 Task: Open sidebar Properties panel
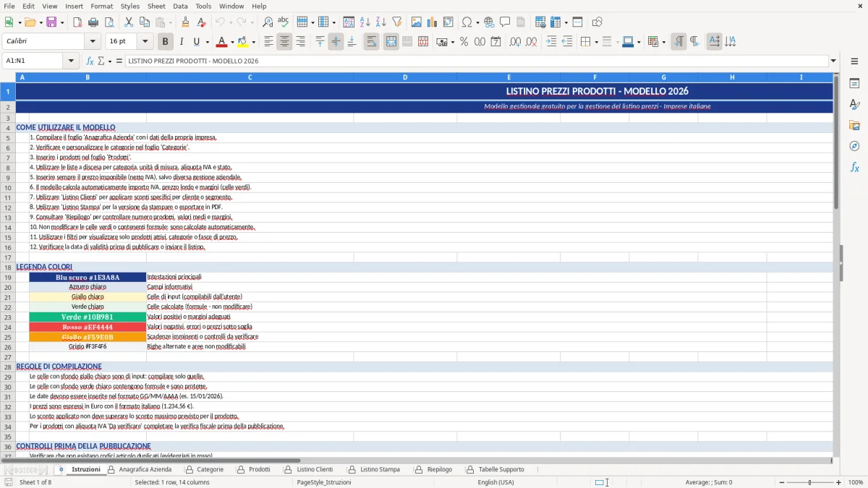tap(854, 83)
